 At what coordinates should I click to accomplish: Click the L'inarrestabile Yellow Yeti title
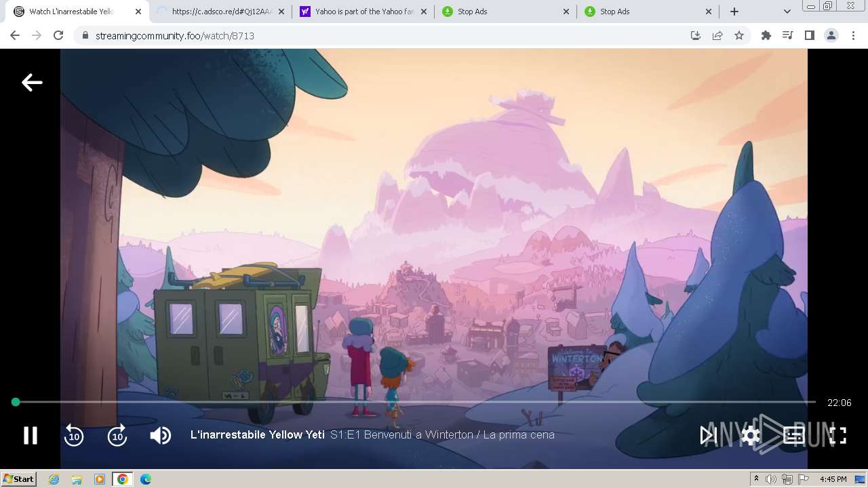[258, 434]
